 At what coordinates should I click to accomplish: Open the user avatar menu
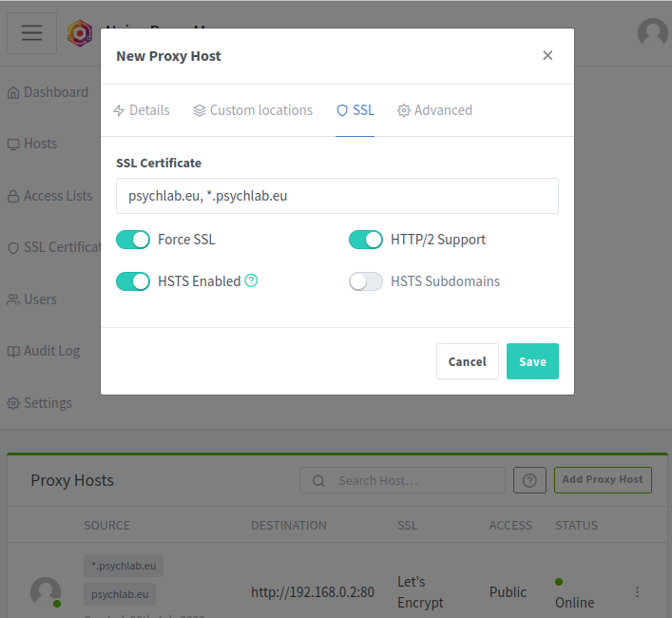click(652, 33)
